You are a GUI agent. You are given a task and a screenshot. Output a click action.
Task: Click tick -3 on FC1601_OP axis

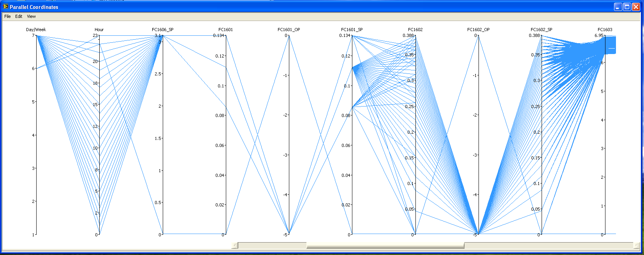(x=285, y=155)
